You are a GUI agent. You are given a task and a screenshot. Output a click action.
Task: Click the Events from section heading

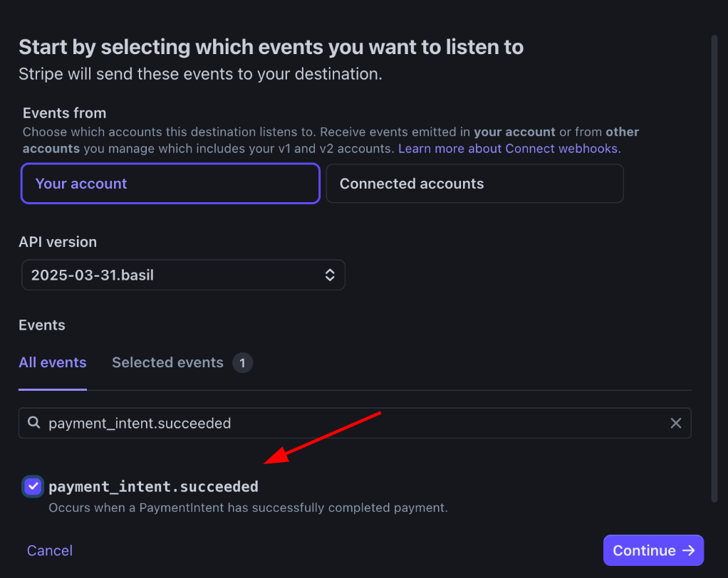click(65, 113)
